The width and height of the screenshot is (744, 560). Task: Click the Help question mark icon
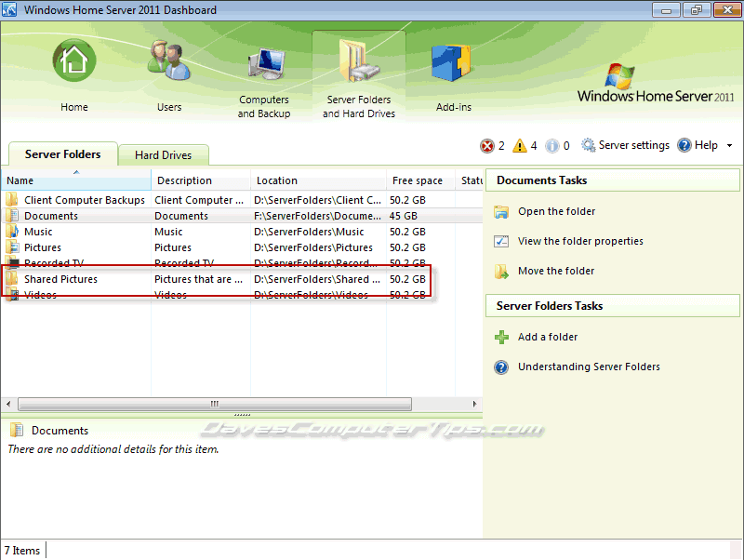click(684, 145)
